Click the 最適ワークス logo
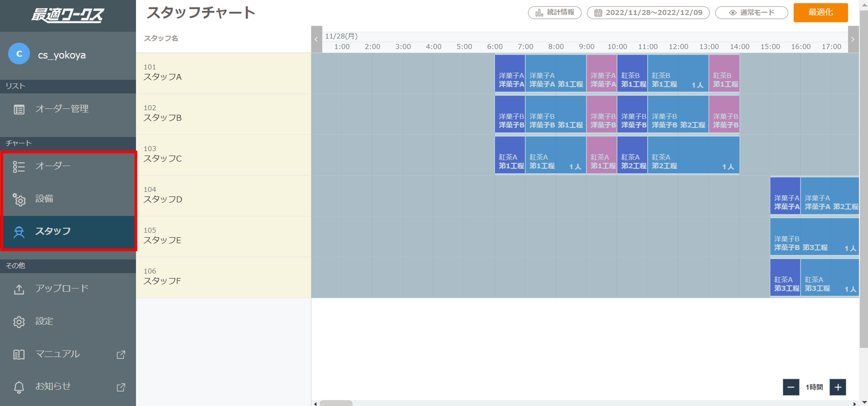The height and width of the screenshot is (406, 868). [x=68, y=15]
